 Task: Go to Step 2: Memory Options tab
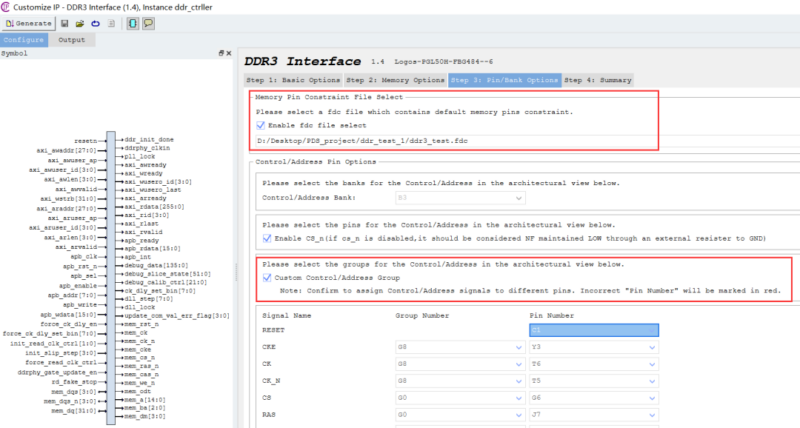pyautogui.click(x=396, y=79)
